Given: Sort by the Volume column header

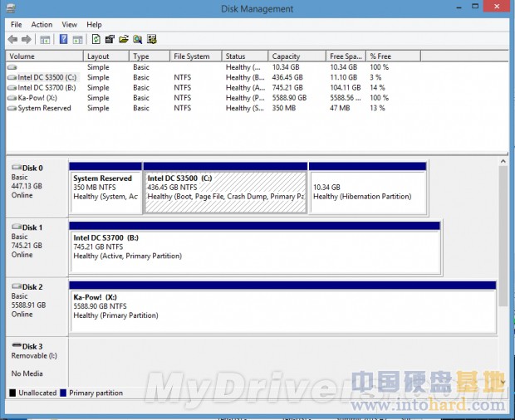Looking at the screenshot, I should point(45,56).
